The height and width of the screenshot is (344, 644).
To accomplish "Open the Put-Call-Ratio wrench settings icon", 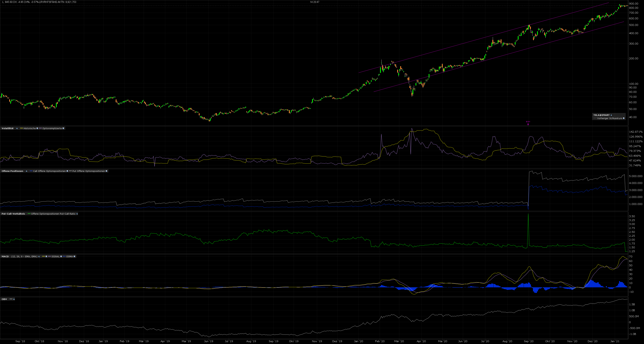I will tap(77, 214).
